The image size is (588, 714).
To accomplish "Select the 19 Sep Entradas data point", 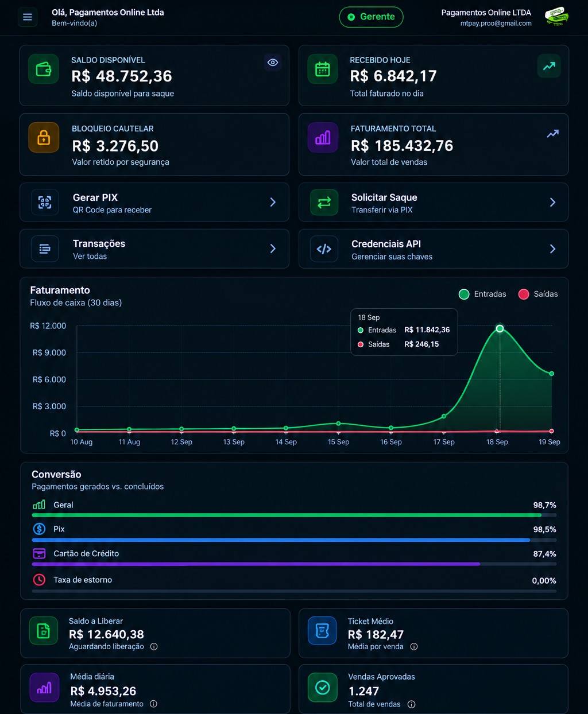I will pos(552,374).
